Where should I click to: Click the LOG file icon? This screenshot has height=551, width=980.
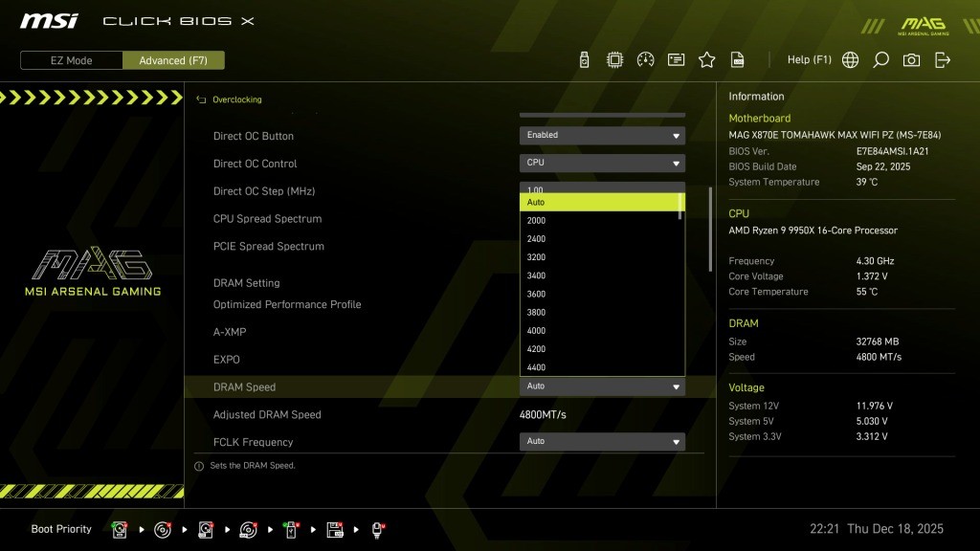pos(737,59)
